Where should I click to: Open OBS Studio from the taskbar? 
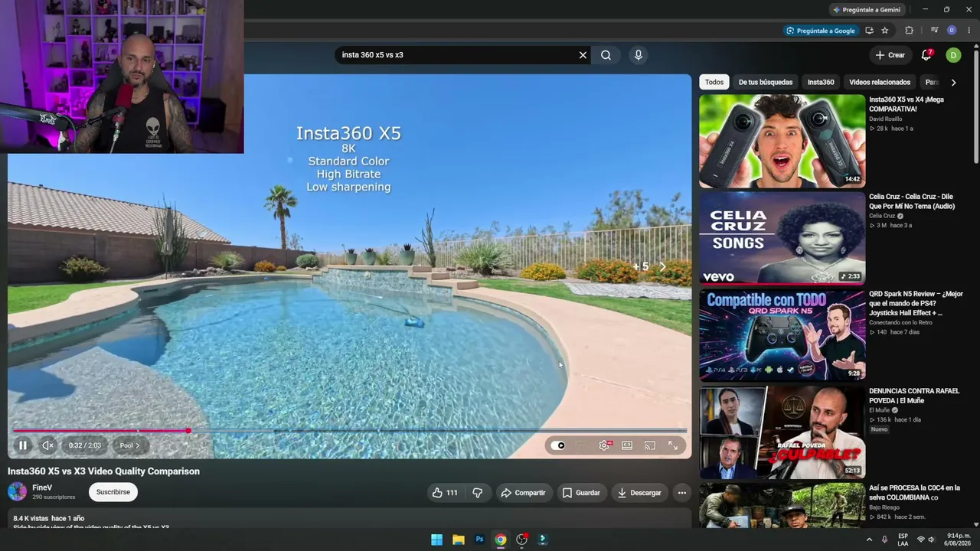pyautogui.click(x=521, y=540)
